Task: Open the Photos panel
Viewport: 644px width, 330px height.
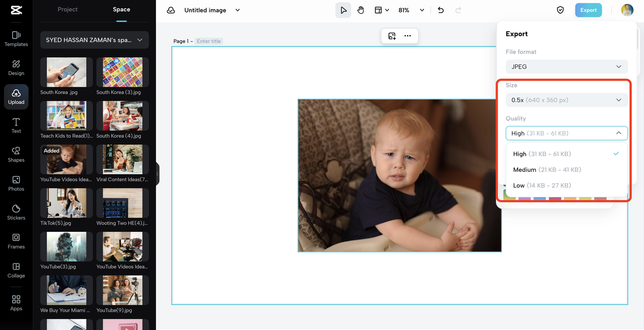Action: click(16, 183)
